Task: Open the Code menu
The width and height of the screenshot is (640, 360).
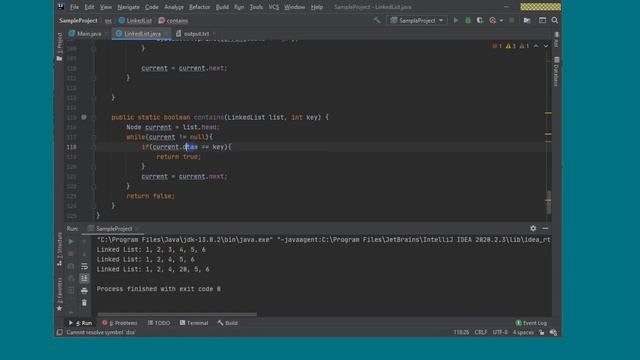Action: 151,7
